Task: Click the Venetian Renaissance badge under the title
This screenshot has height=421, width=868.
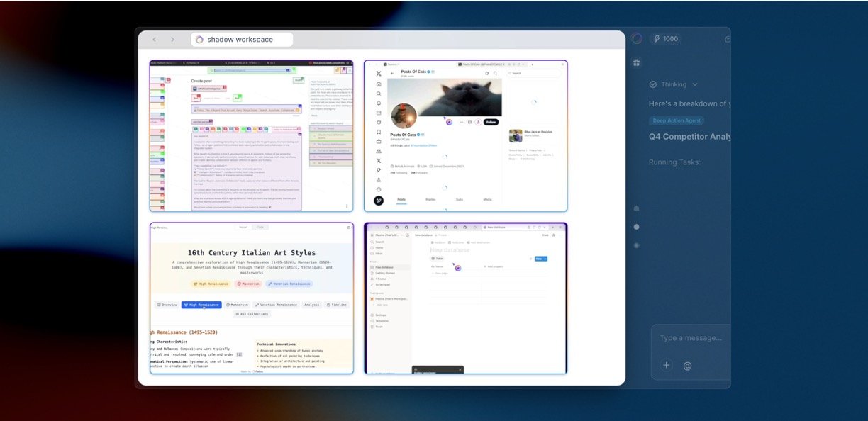Action: 289,284
